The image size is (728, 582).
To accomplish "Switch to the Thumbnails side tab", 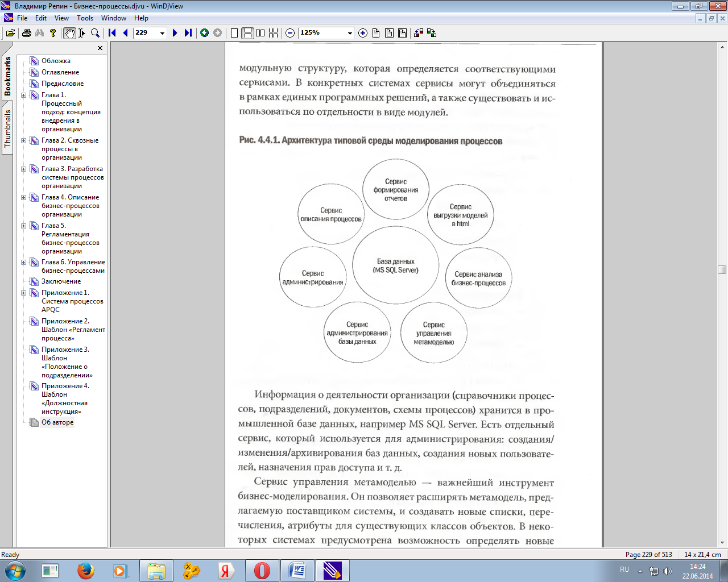I will click(7, 128).
